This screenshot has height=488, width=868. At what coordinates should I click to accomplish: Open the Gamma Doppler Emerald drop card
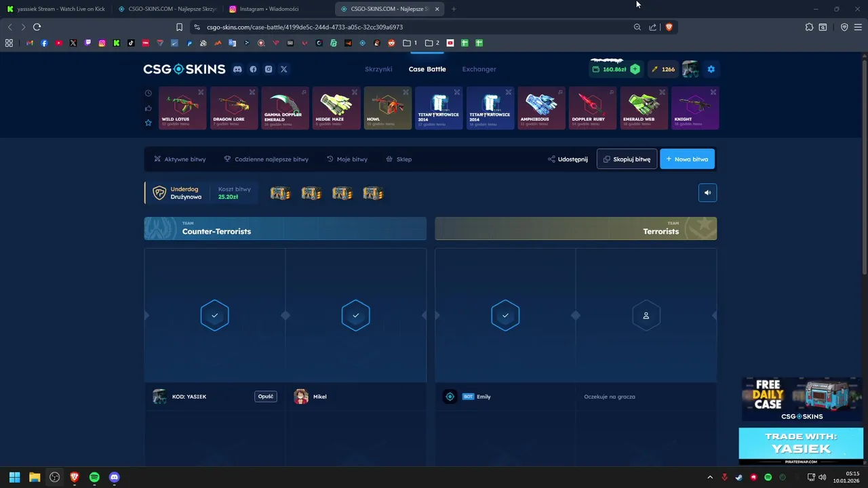tap(285, 108)
